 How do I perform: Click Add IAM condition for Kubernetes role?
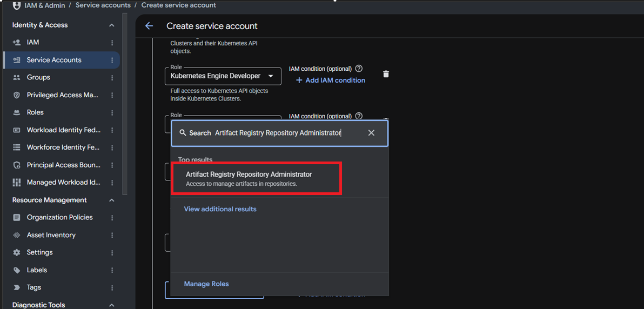click(331, 80)
